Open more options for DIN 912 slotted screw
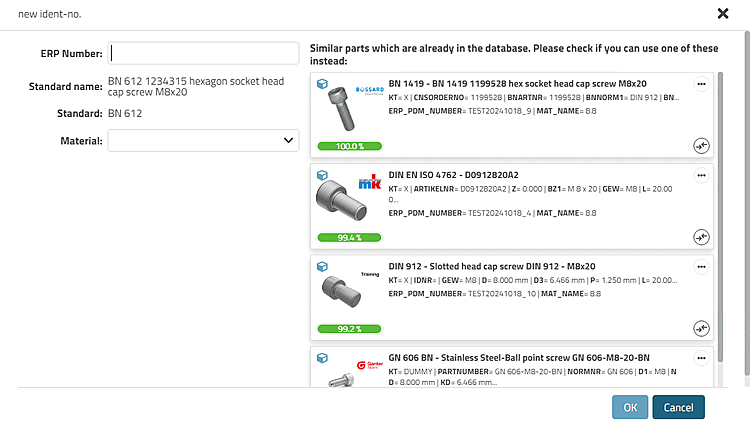 [701, 266]
